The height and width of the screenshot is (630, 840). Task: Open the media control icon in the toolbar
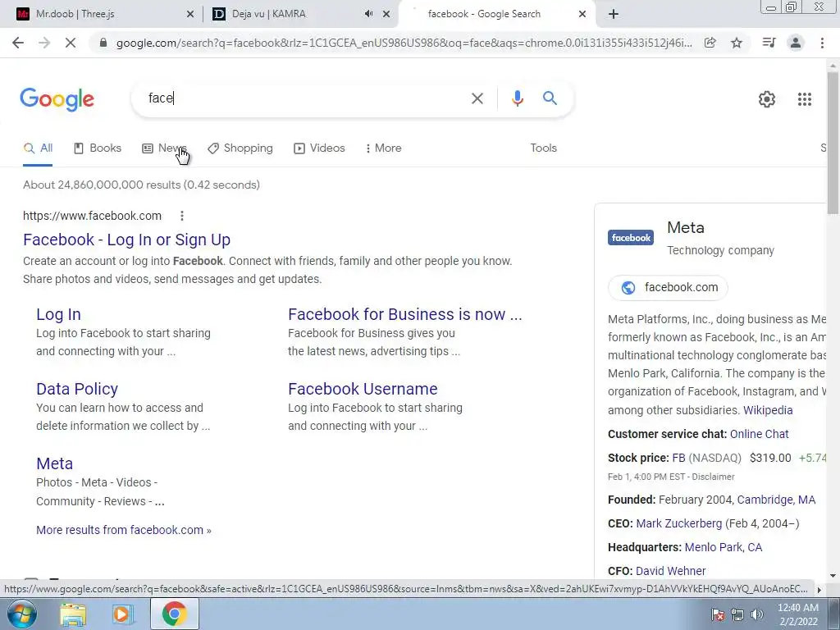point(769,43)
